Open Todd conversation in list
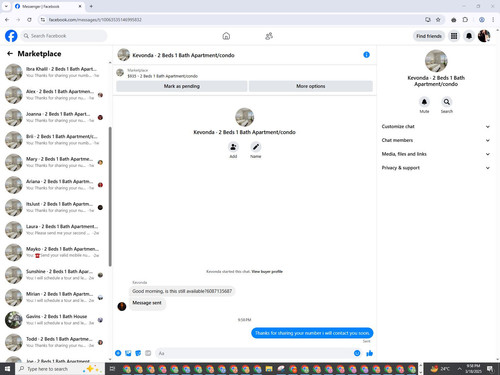The image size is (500, 375). tap(55, 342)
